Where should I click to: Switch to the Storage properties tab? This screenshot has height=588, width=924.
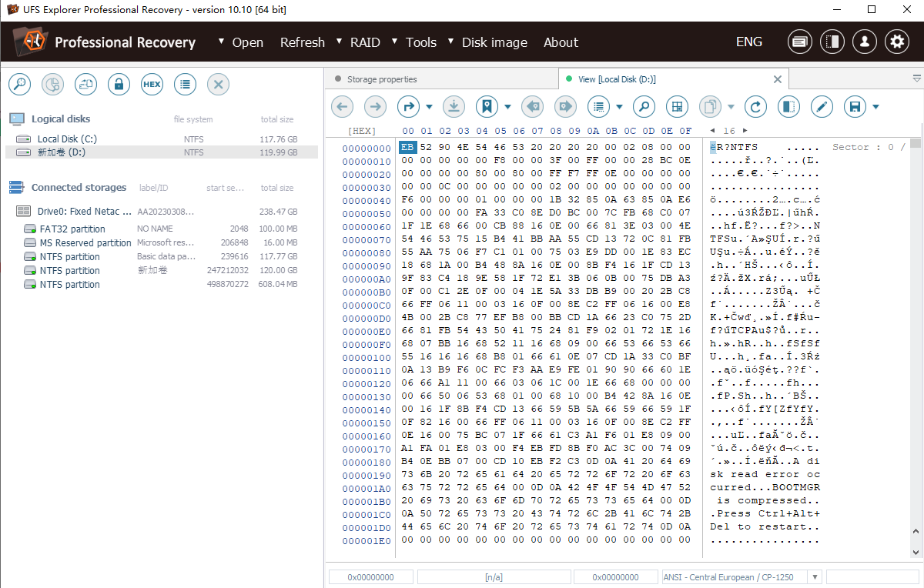click(x=381, y=79)
